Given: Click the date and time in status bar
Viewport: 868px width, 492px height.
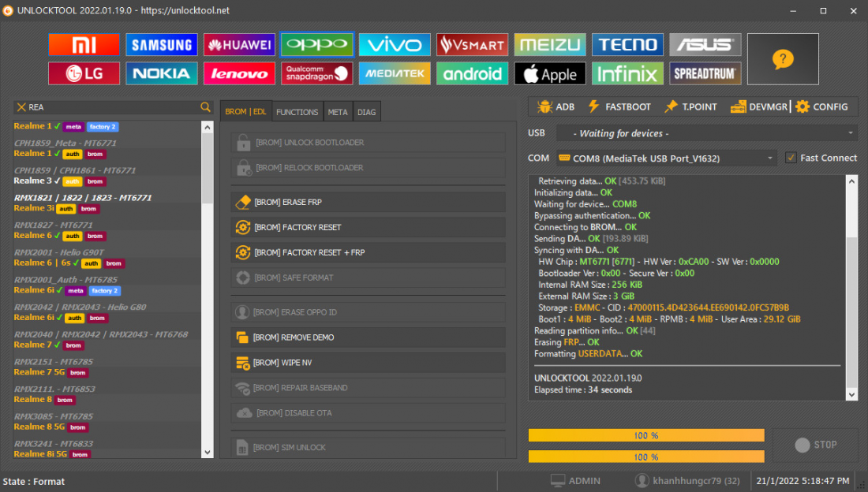Looking at the screenshot, I should click(x=803, y=481).
